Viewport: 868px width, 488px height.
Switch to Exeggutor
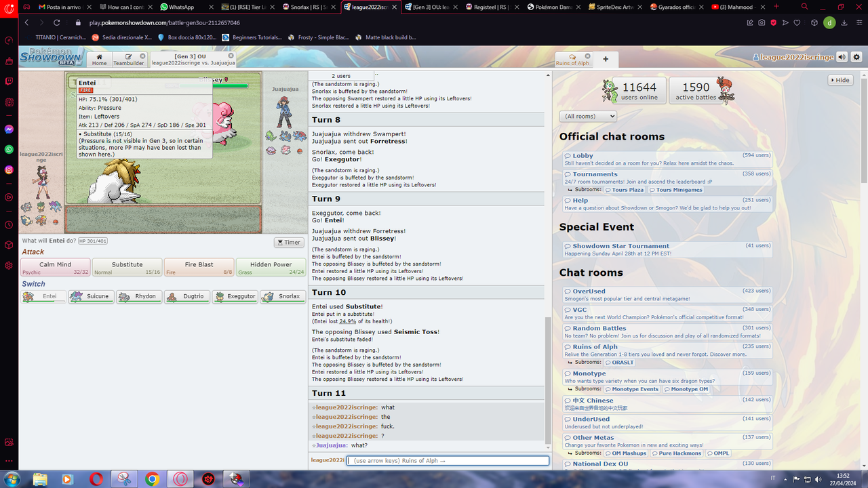(x=235, y=296)
